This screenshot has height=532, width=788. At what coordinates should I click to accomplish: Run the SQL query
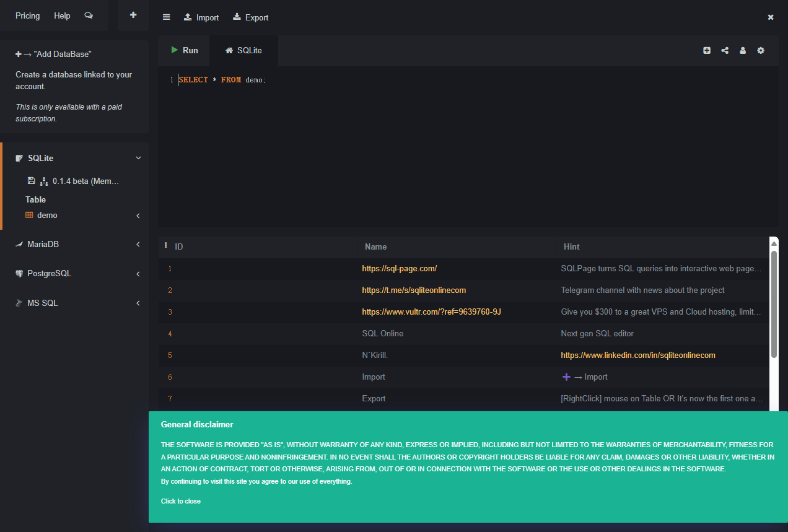tap(184, 51)
